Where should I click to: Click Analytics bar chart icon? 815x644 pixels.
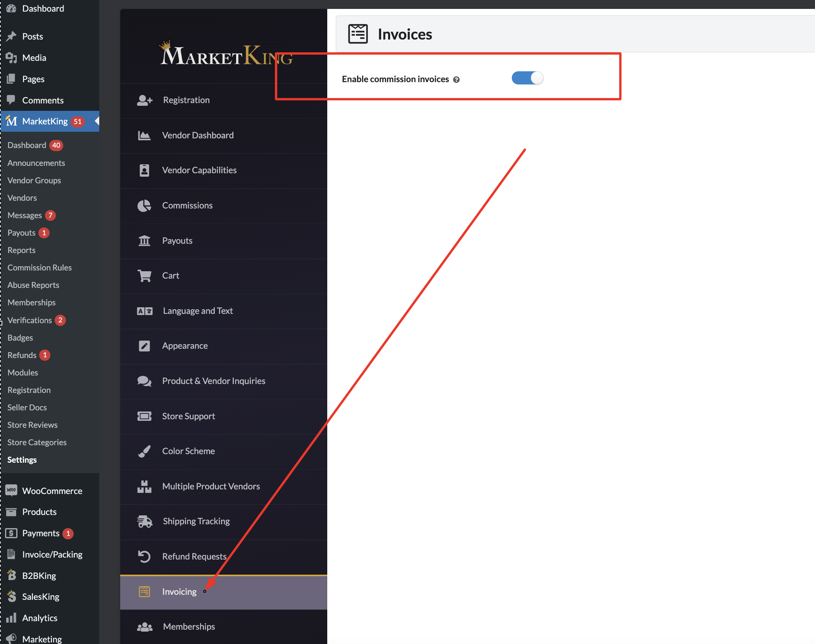coord(12,618)
